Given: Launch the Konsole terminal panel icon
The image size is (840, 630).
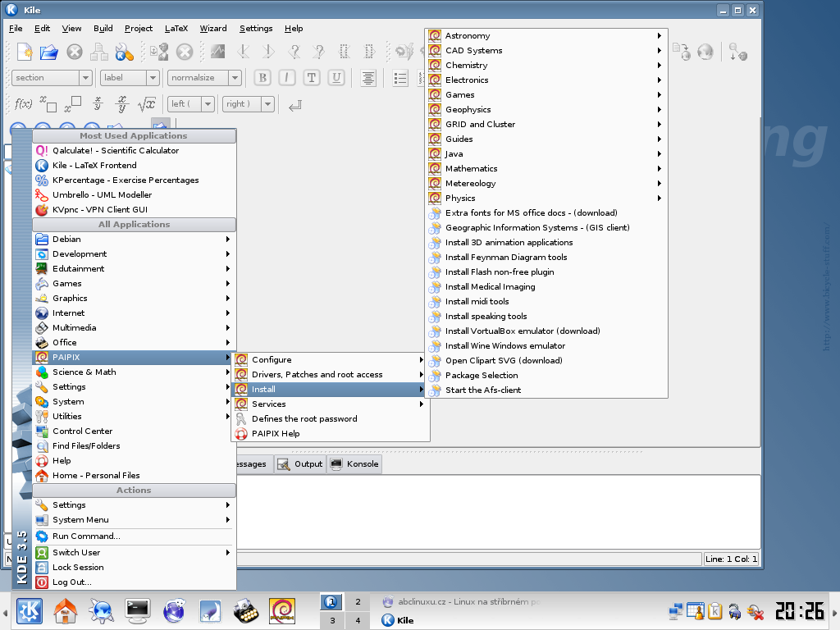Looking at the screenshot, I should click(x=137, y=610).
